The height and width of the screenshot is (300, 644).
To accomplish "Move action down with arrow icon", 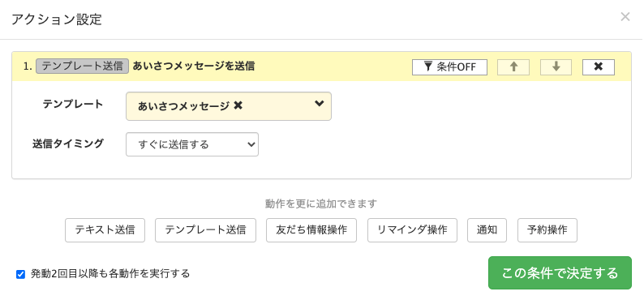I will tap(556, 67).
